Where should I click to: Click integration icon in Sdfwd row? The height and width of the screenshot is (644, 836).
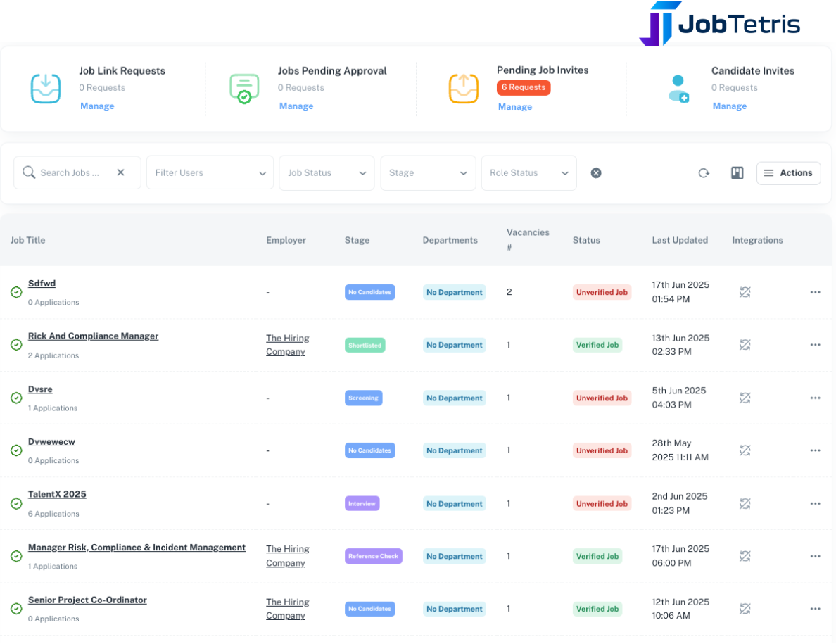pyautogui.click(x=745, y=292)
